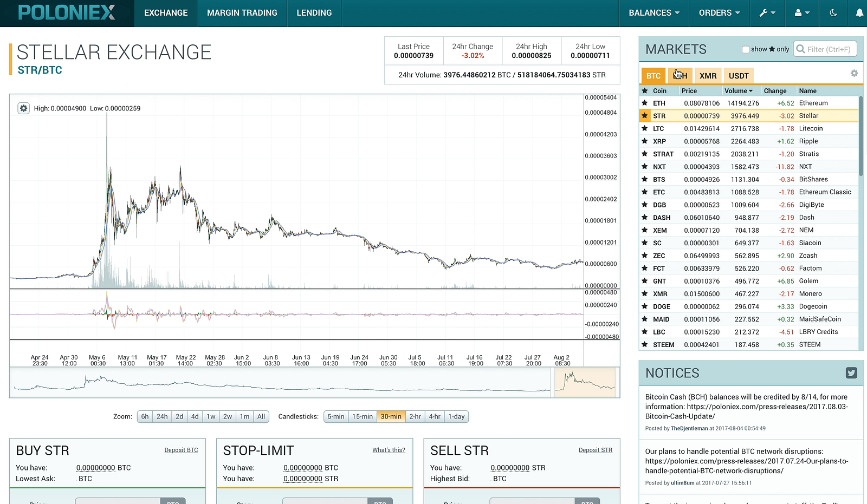Viewport: 867px width, 504px height.
Task: Toggle the favorite star for STRAT
Action: pos(645,154)
